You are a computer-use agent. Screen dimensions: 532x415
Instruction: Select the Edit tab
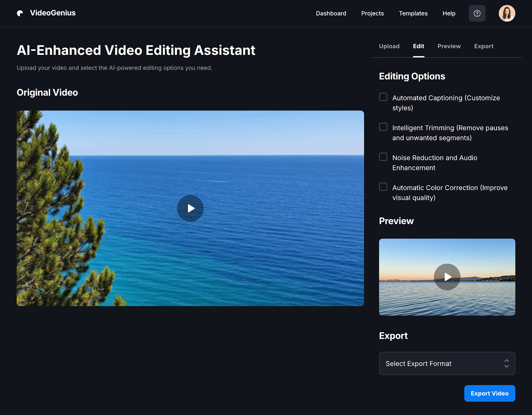(x=418, y=46)
